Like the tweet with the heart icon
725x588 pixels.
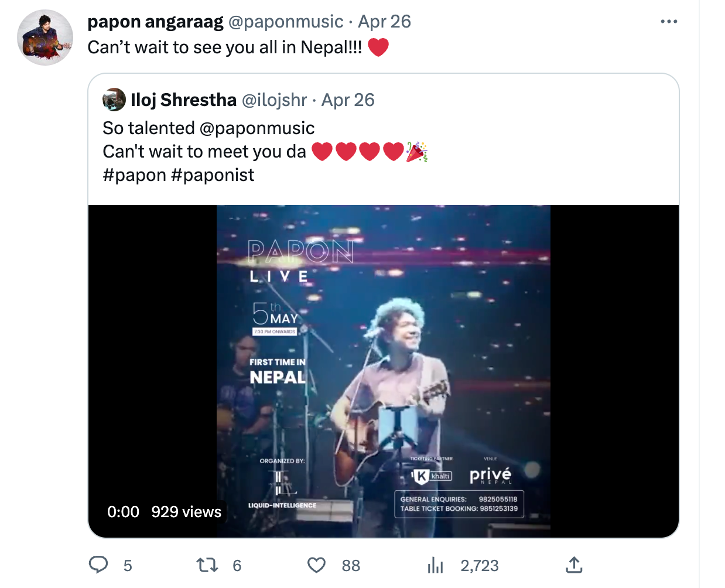pos(316,565)
